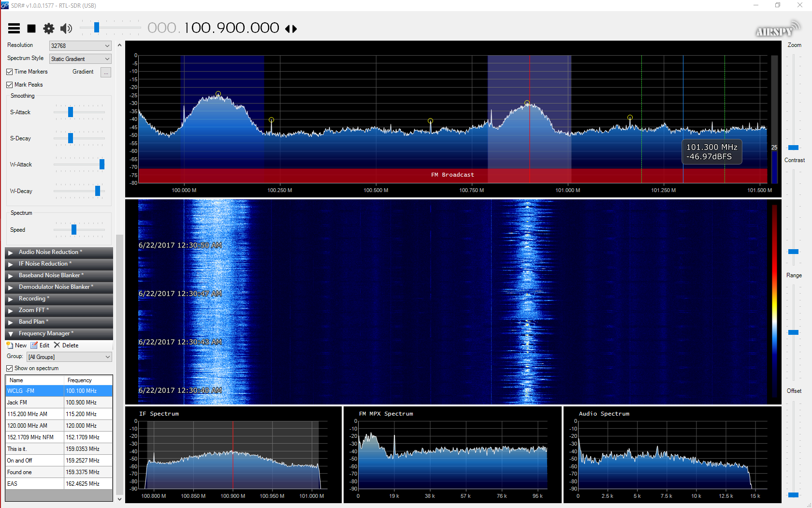Expand the Audio Noise Reduction panel
This screenshot has width=812, height=508.
click(x=59, y=252)
